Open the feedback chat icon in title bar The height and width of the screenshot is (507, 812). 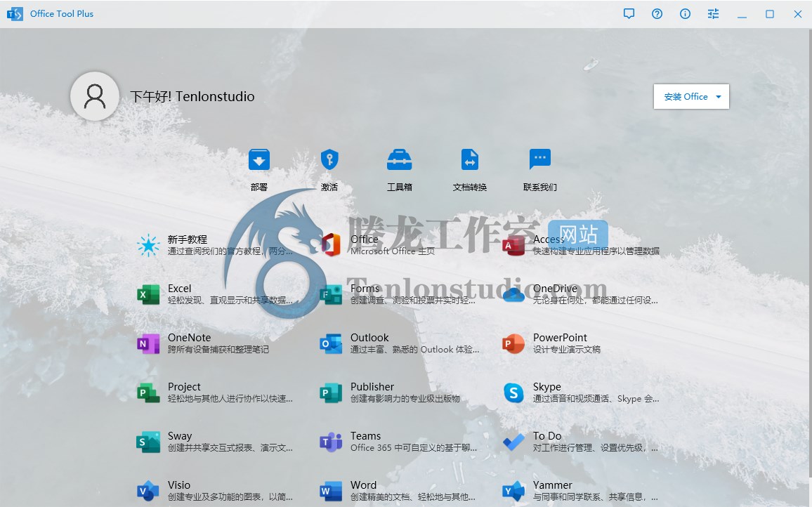[629, 14]
